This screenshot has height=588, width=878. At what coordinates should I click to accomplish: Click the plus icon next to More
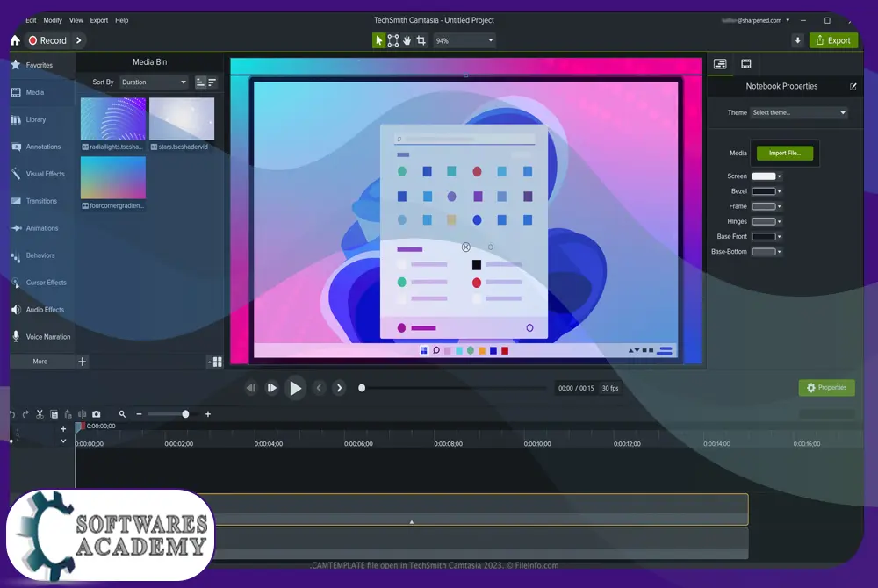point(83,362)
